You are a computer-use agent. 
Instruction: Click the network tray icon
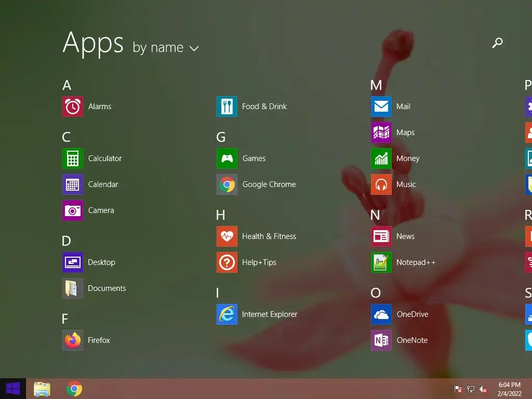(x=471, y=389)
